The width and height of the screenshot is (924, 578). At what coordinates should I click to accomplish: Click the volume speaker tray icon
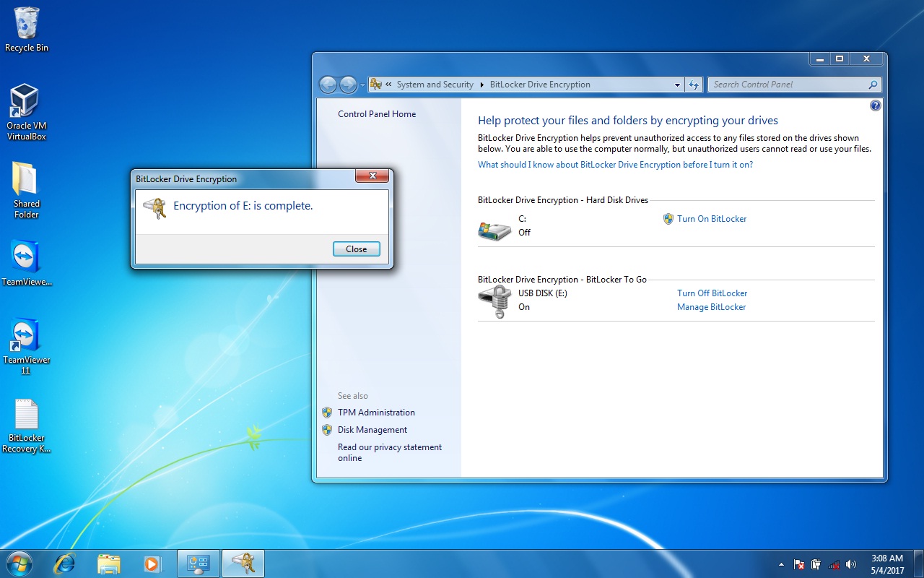tap(851, 564)
